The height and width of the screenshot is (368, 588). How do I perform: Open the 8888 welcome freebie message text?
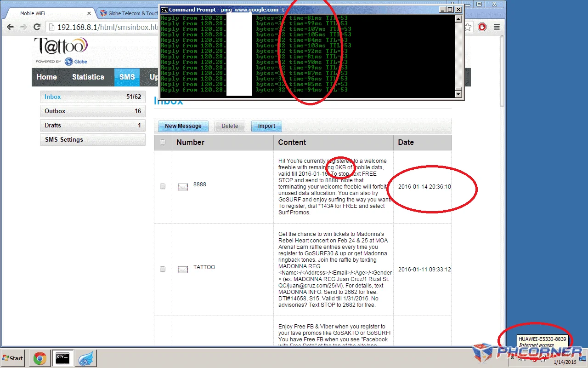coord(335,187)
